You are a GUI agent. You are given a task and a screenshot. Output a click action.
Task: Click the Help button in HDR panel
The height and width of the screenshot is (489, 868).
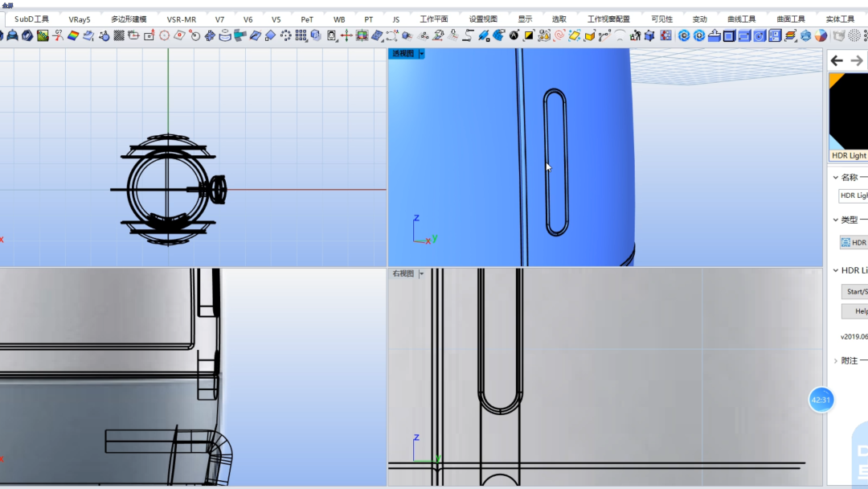tap(854, 311)
